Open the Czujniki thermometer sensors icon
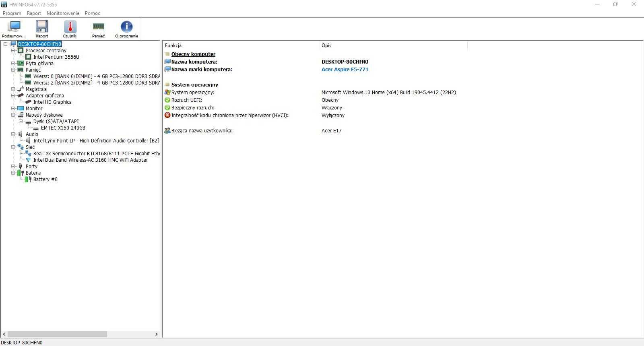The height and width of the screenshot is (346, 644). pyautogui.click(x=70, y=27)
